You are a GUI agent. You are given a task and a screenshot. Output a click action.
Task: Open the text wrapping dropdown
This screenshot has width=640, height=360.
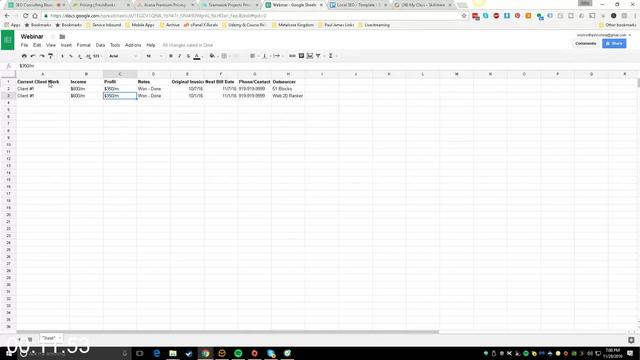(x=278, y=56)
